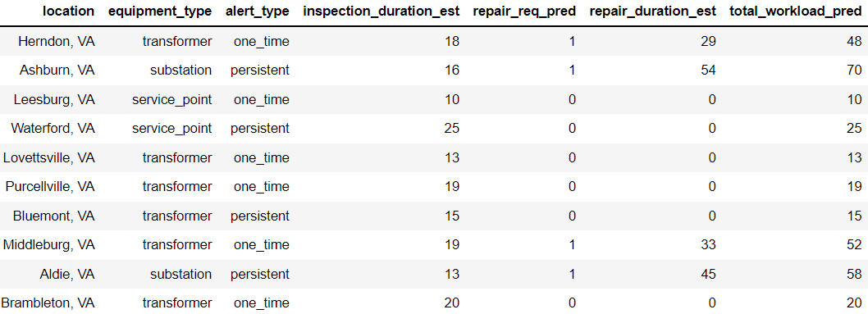Click the repair_req_pred column header
This screenshot has height=314, width=868.
(x=524, y=11)
